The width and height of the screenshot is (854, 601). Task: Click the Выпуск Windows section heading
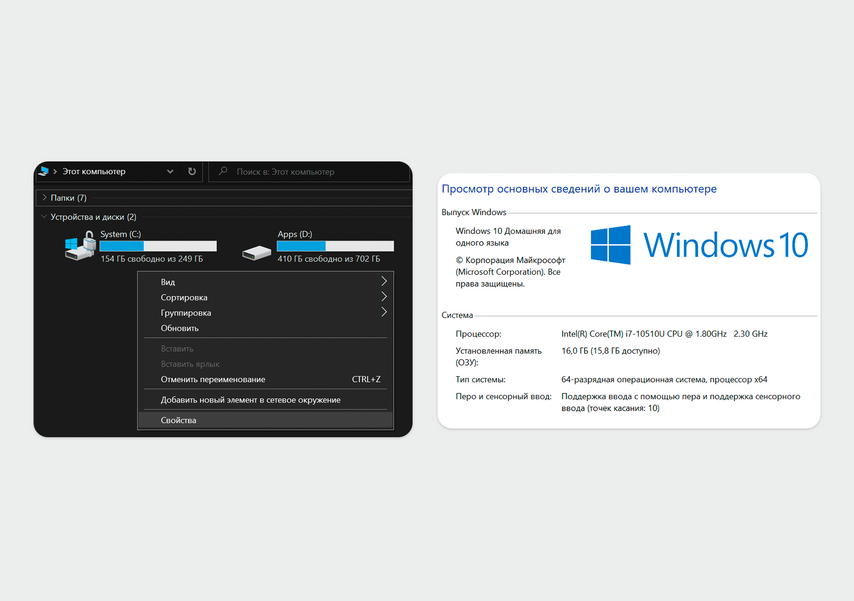tap(474, 212)
